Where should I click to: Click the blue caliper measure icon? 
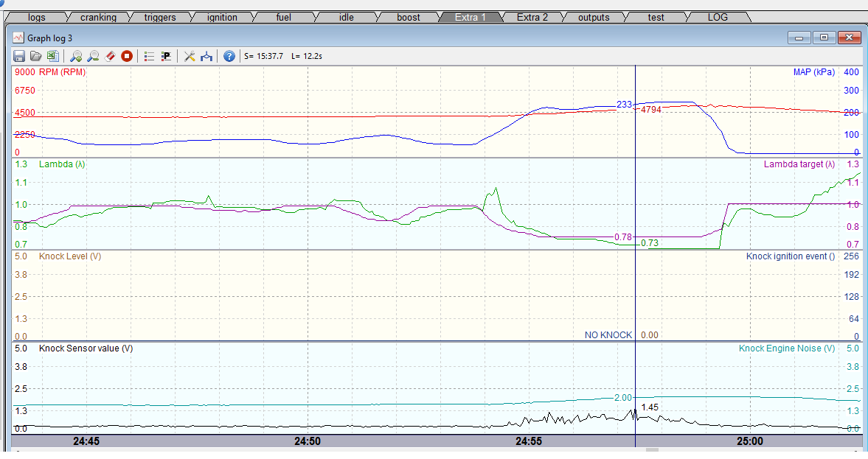click(206, 56)
